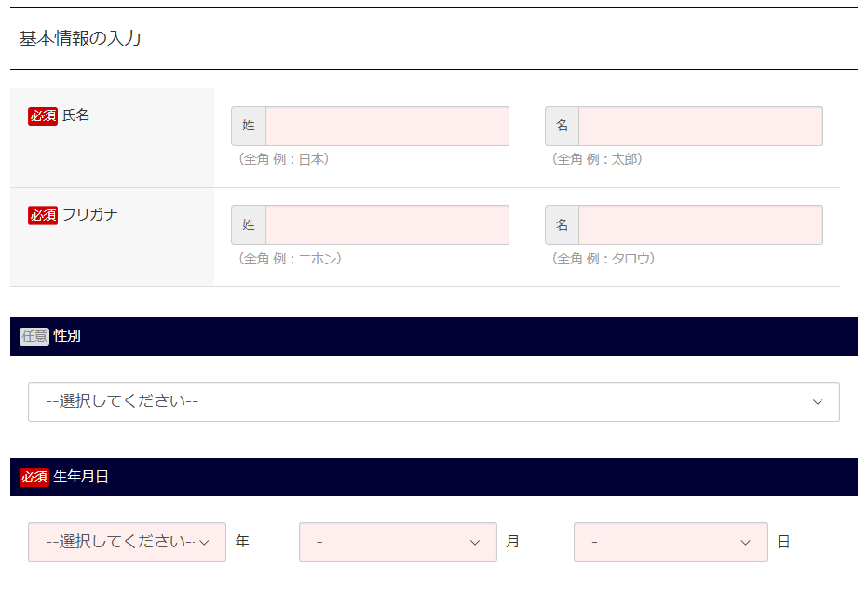Click the 任意 badge beside 性別
Image resolution: width=868 pixels, height=593 pixels.
(x=34, y=336)
